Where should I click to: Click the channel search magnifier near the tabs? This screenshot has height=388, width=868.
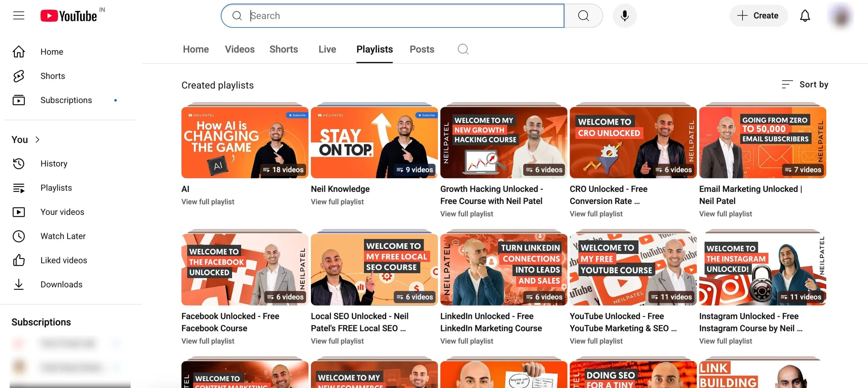pos(463,49)
